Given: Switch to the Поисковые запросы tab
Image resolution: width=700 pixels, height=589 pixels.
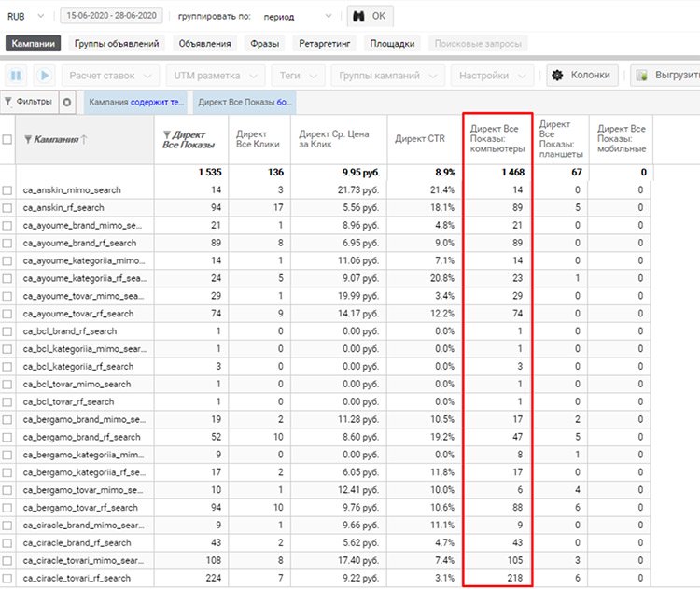Looking at the screenshot, I should (x=478, y=43).
